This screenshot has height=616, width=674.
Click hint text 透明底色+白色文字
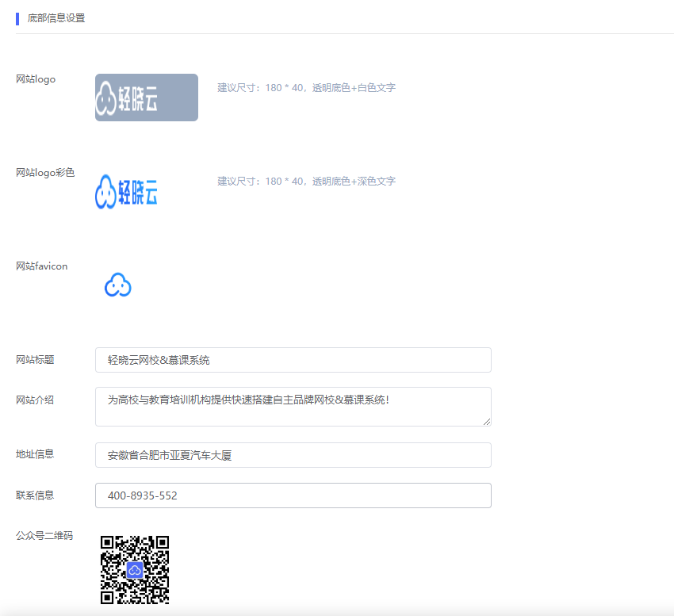354,88
